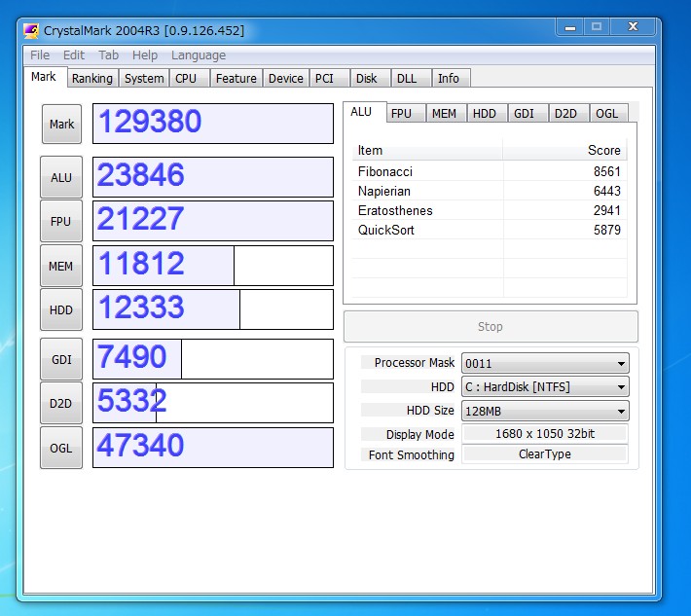Run the ALU benchmark button
Screen dimensions: 691x616
pos(61,177)
